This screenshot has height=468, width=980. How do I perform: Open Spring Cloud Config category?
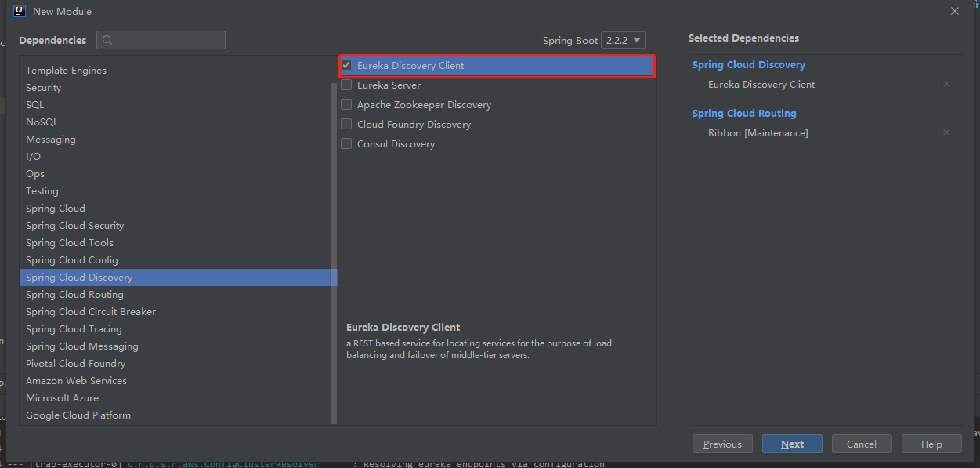click(177, 260)
